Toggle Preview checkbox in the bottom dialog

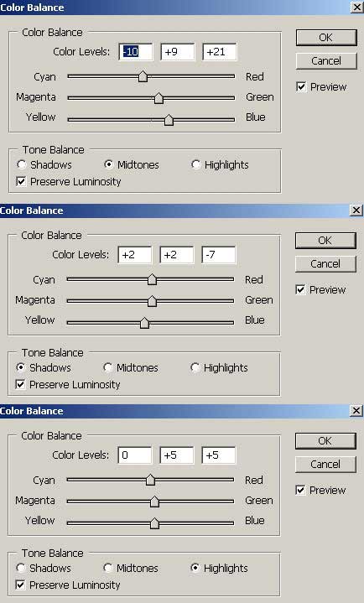pos(300,491)
